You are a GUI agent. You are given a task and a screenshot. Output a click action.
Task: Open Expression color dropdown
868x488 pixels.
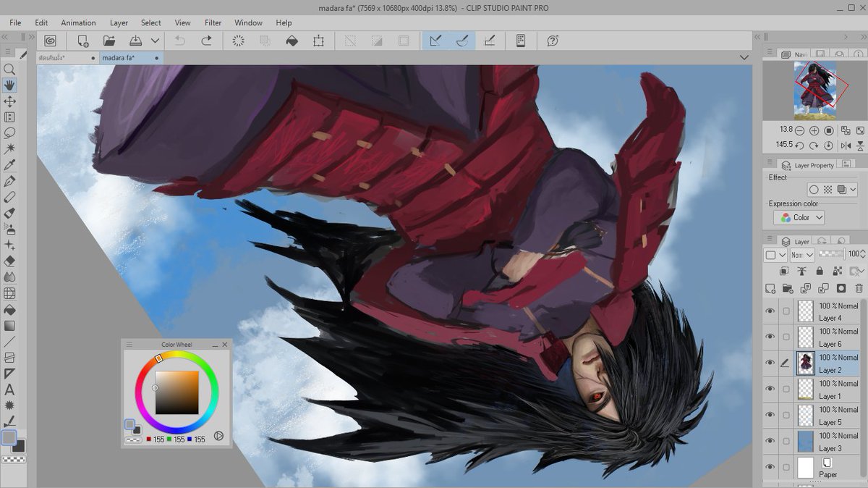[799, 217]
